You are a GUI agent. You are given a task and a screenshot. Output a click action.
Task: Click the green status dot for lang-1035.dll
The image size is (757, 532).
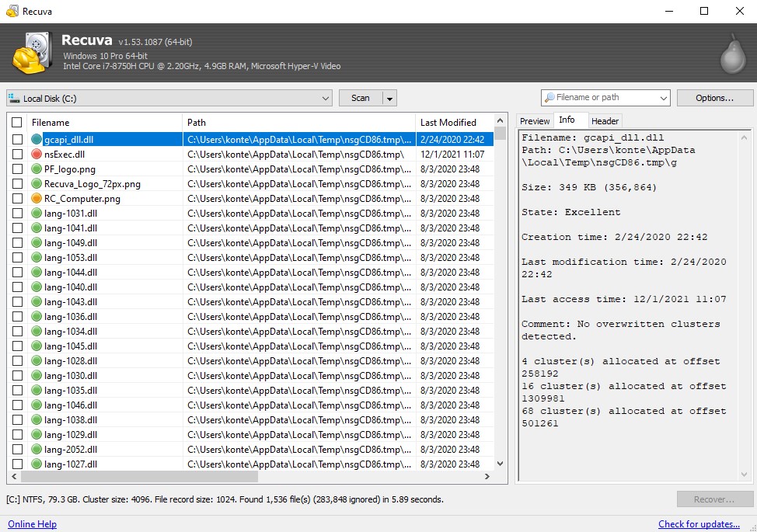[x=37, y=390]
